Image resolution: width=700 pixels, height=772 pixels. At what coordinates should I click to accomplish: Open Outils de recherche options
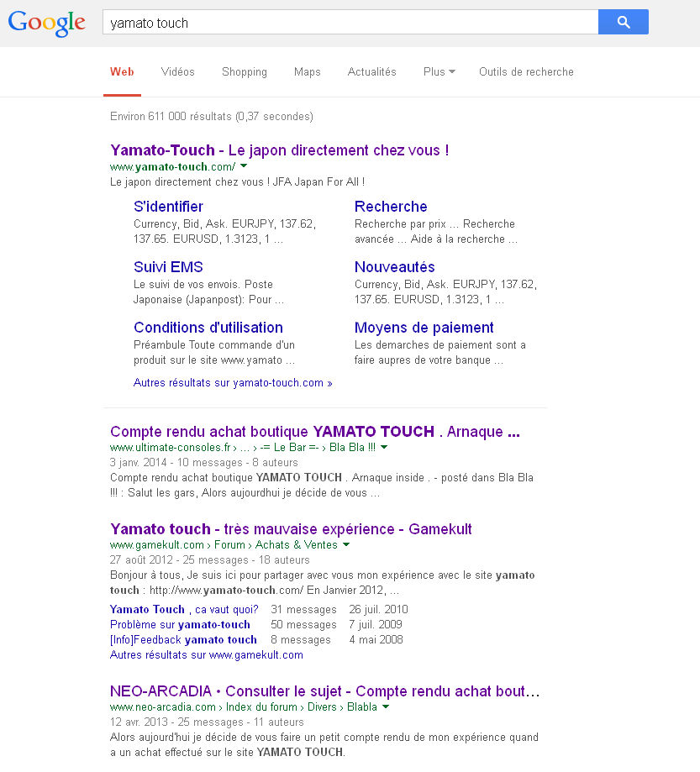(526, 72)
